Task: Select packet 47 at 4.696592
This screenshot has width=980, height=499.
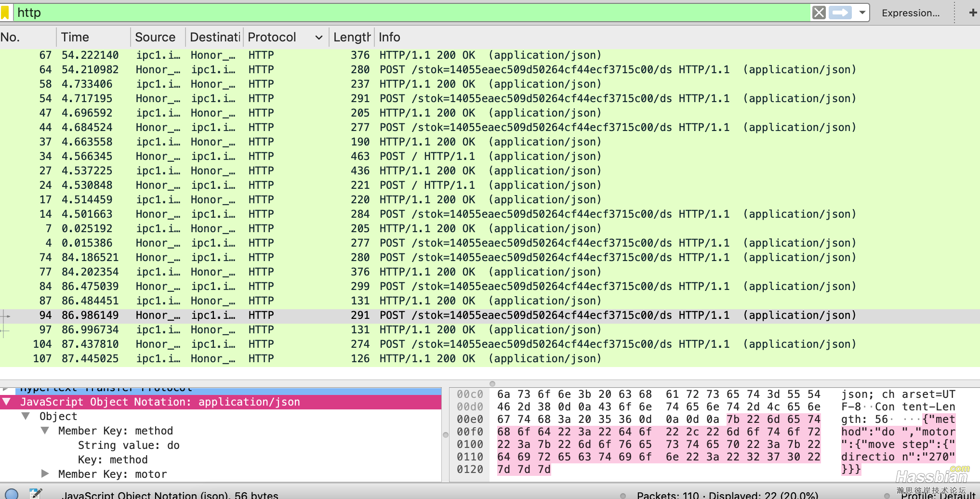Action: pos(490,113)
